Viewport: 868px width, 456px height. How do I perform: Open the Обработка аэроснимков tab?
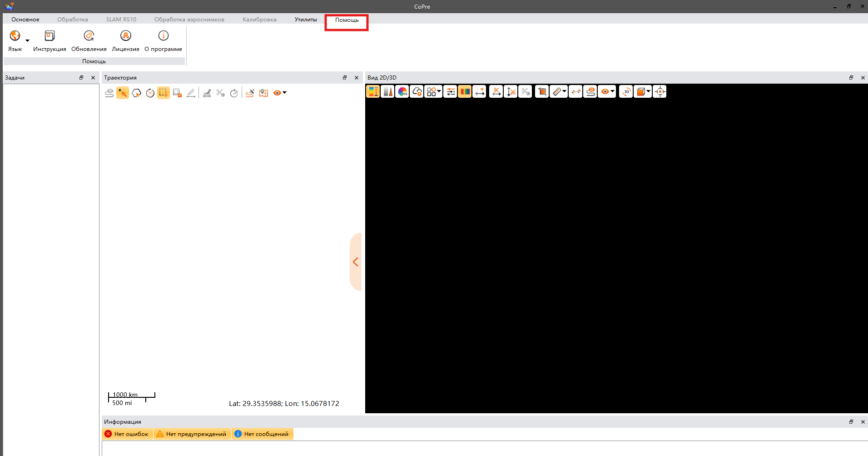point(189,20)
